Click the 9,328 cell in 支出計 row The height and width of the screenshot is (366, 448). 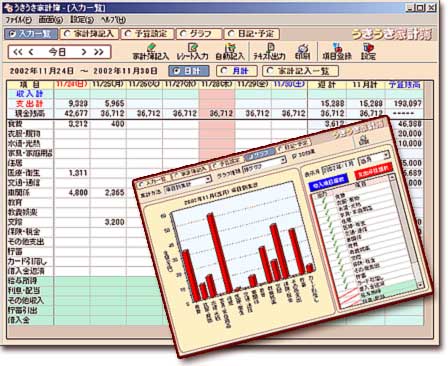(72, 104)
